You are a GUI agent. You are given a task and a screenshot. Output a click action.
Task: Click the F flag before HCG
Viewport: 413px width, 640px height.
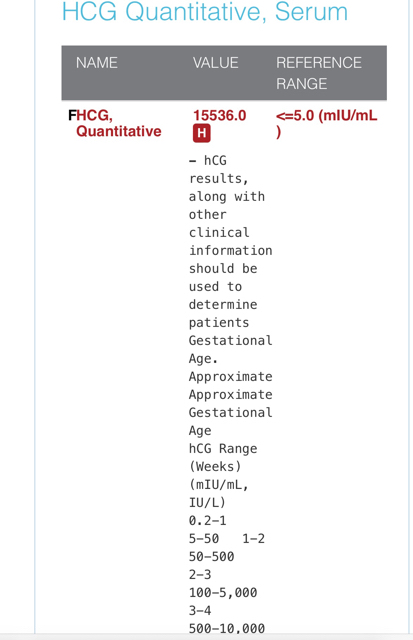[x=72, y=116]
